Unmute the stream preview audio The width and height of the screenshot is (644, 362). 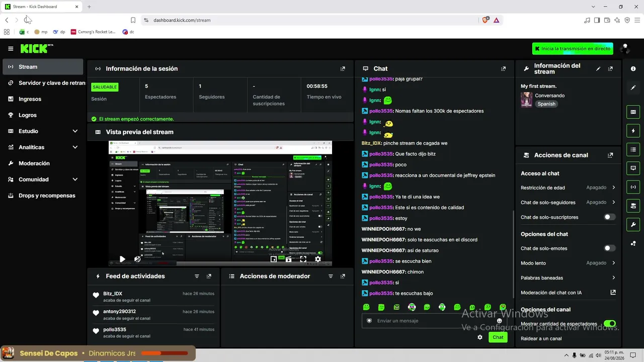coord(137,259)
